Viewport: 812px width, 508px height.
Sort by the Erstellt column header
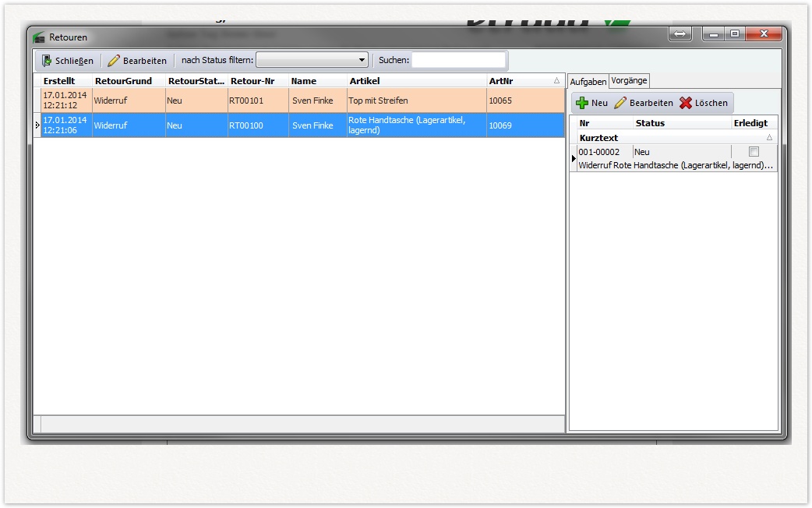[x=59, y=81]
